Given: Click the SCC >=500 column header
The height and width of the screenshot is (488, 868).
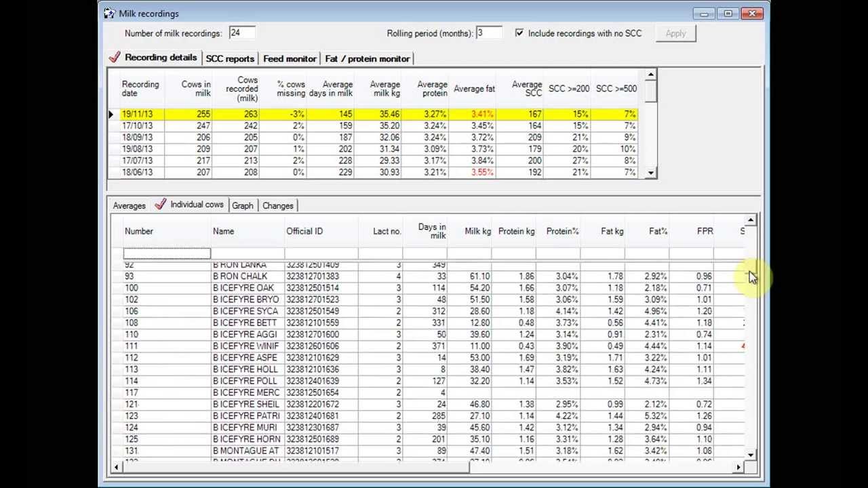Looking at the screenshot, I should pos(616,89).
